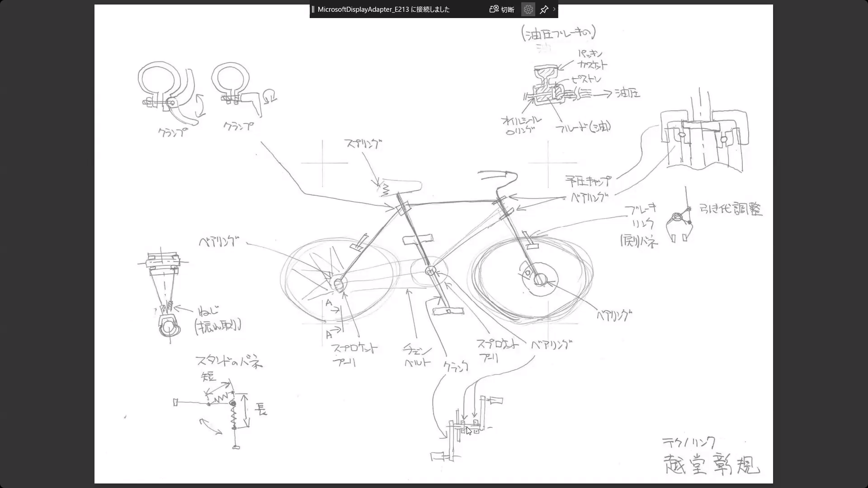Click the チェーン ベルト label
This screenshot has width=868, height=488.
click(417, 356)
